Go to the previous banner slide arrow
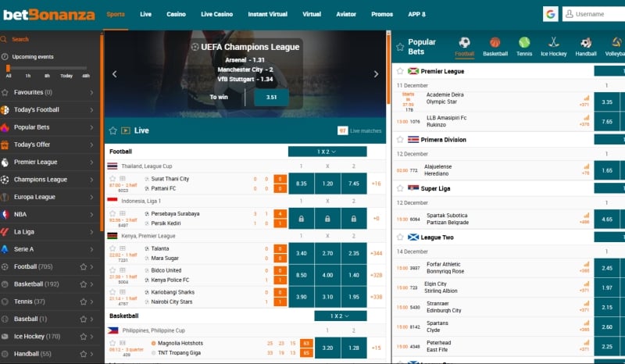 coord(114,74)
